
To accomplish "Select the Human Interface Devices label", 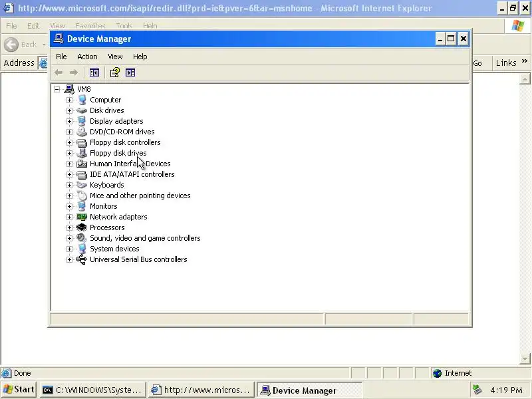I will 130,164.
